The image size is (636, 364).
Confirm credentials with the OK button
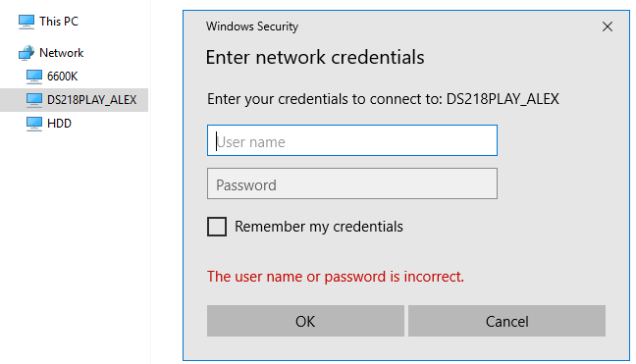(x=305, y=321)
